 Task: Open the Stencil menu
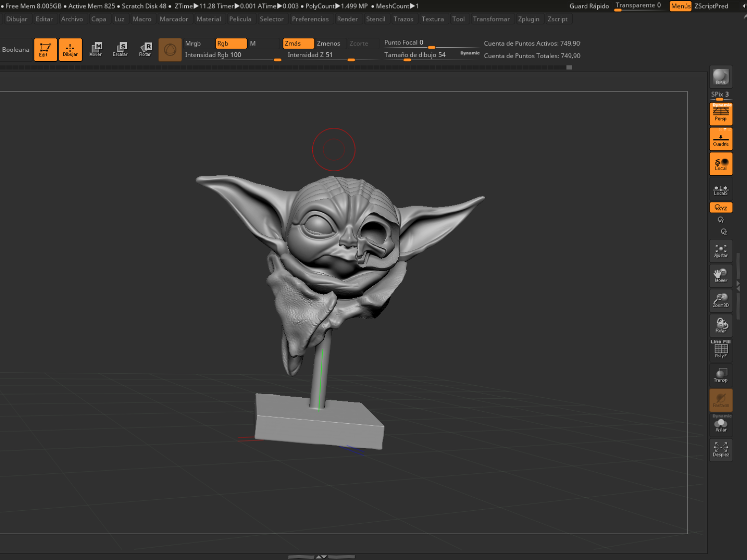375,19
